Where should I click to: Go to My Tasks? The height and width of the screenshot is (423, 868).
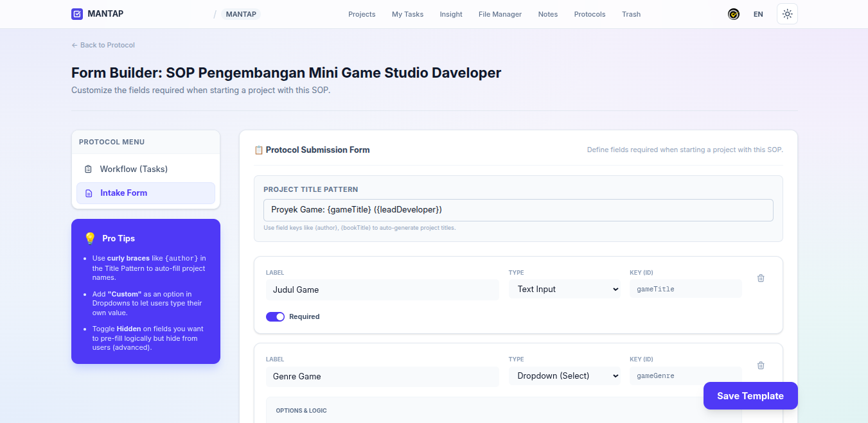tap(407, 14)
